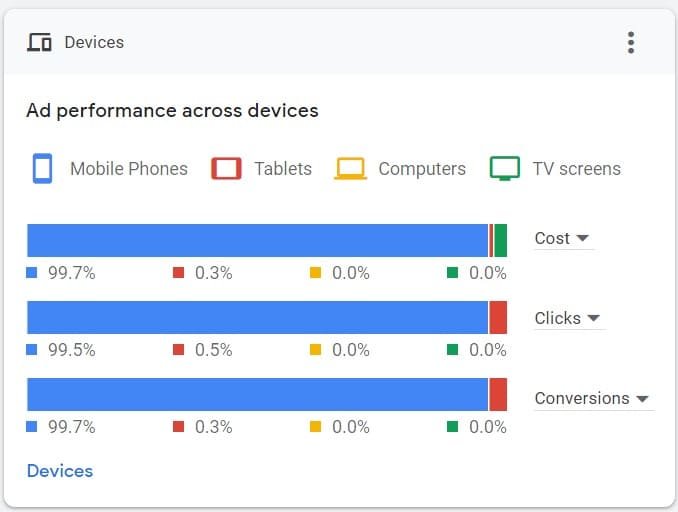Click the TV screens legend icon
The image size is (678, 512).
tap(505, 168)
